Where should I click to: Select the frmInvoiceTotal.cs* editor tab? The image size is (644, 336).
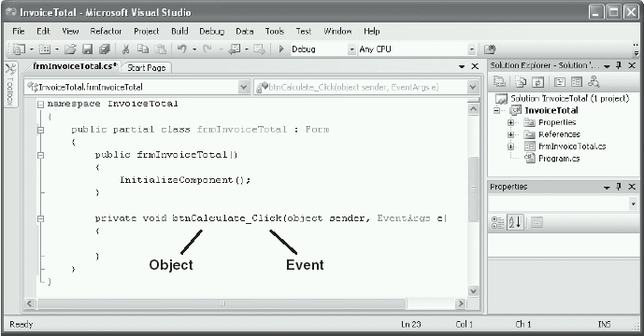point(75,66)
